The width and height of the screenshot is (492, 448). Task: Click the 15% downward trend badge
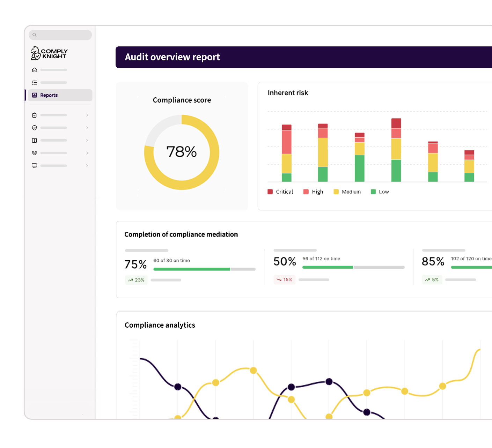click(x=284, y=279)
